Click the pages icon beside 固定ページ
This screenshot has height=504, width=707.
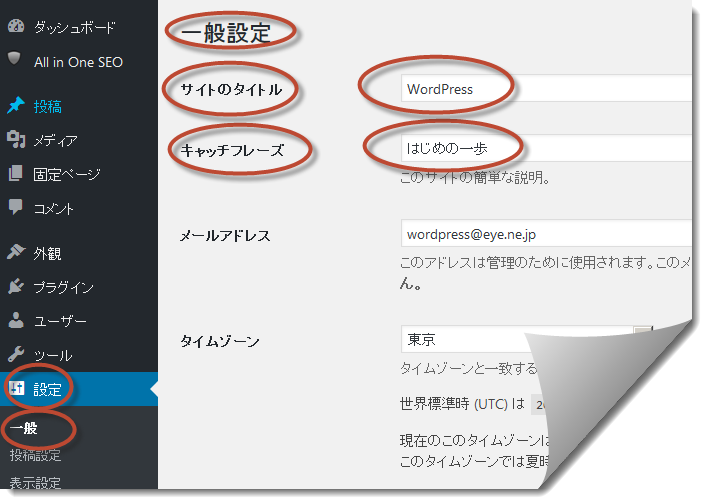pos(15,173)
